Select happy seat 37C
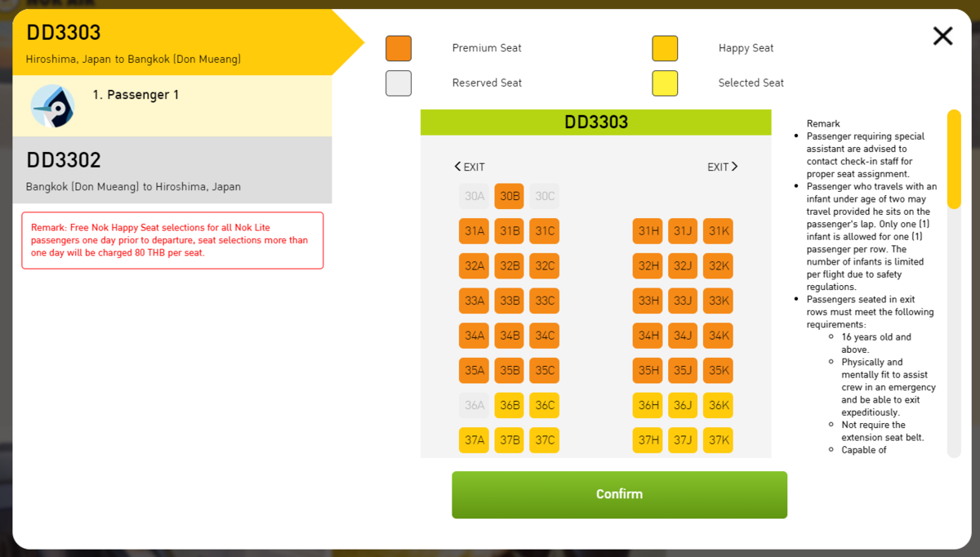The image size is (980, 557). (545, 441)
